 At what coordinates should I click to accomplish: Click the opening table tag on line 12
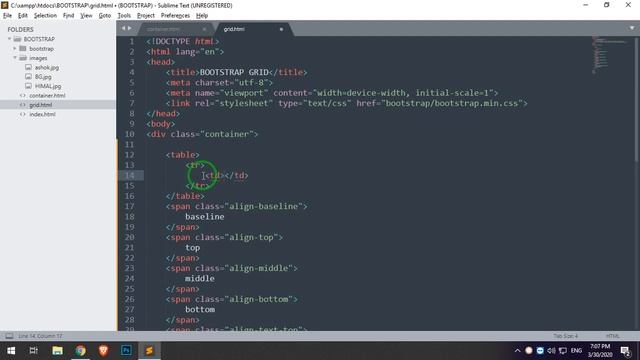click(x=182, y=155)
